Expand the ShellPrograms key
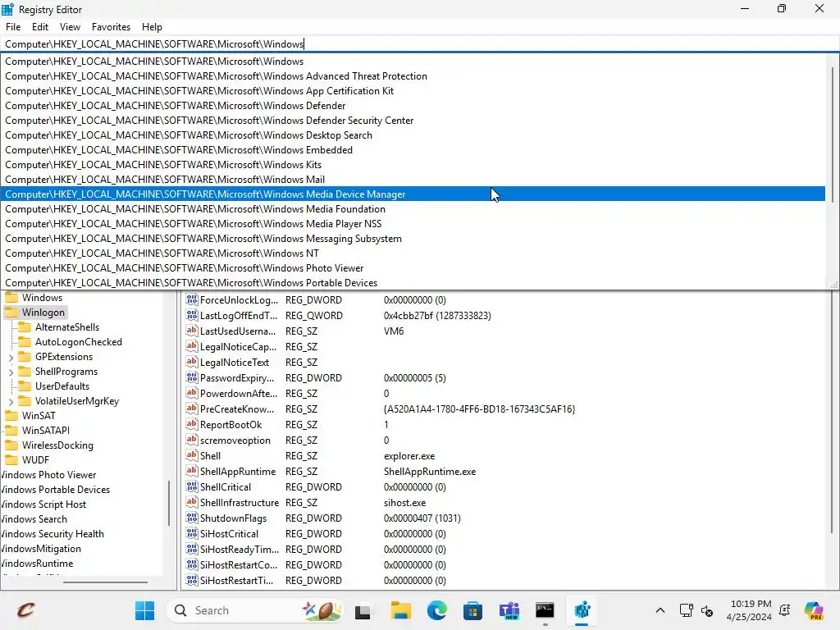840x630 pixels. 11,372
